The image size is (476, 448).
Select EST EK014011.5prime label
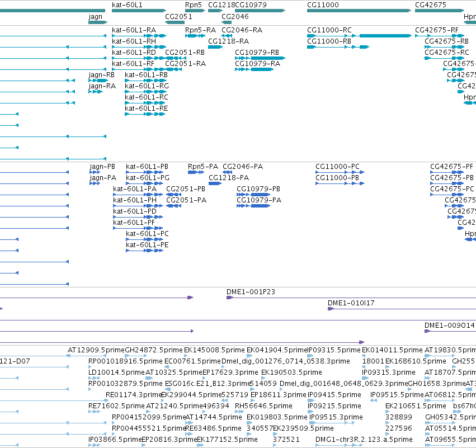coord(392,350)
